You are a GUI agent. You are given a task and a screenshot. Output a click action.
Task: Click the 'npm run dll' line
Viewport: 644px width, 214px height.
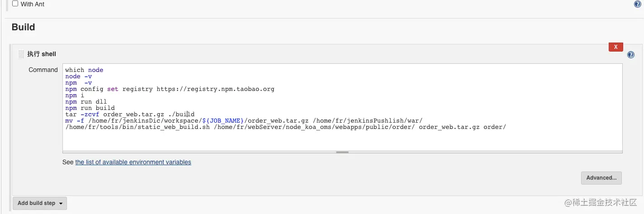click(86, 102)
